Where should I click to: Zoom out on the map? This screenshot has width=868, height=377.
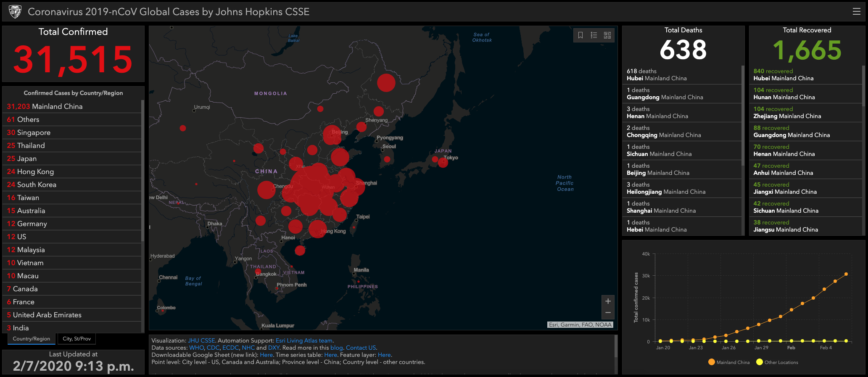608,313
